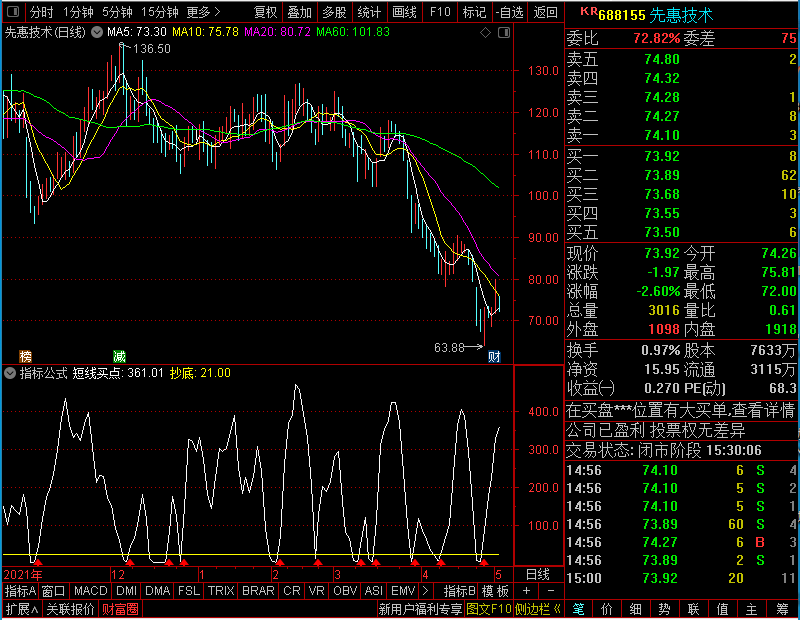Click the diamond icon above the chart
Viewport: 800px width, 620px height.
click(x=486, y=33)
